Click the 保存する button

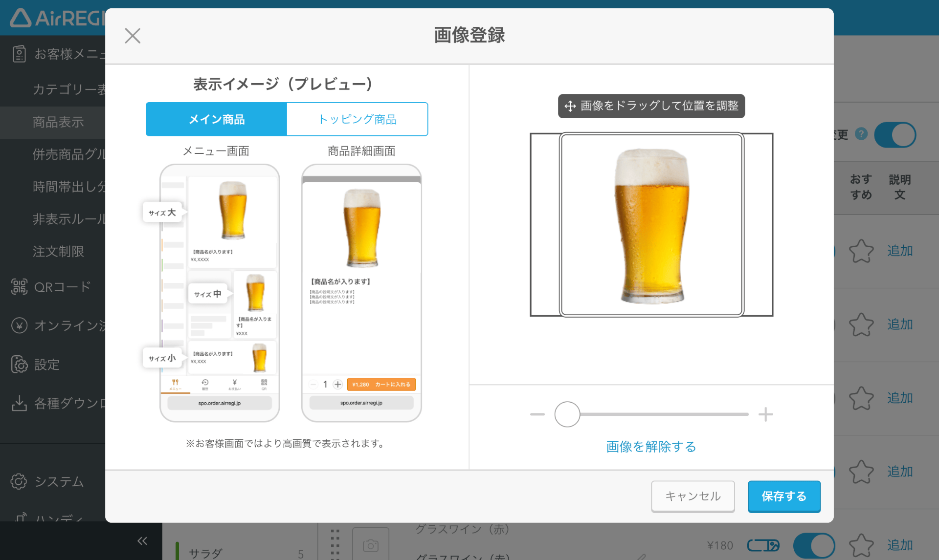tap(784, 496)
